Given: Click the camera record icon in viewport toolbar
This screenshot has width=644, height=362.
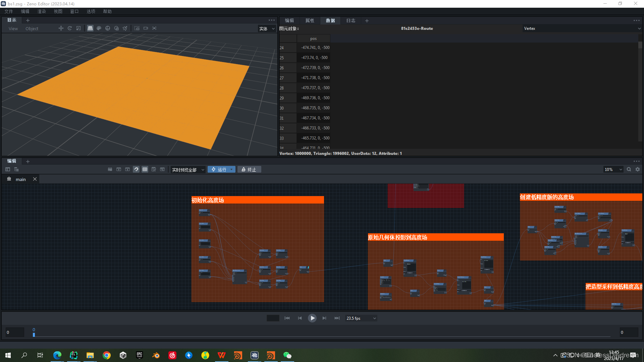Looking at the screenshot, I should [x=146, y=28].
